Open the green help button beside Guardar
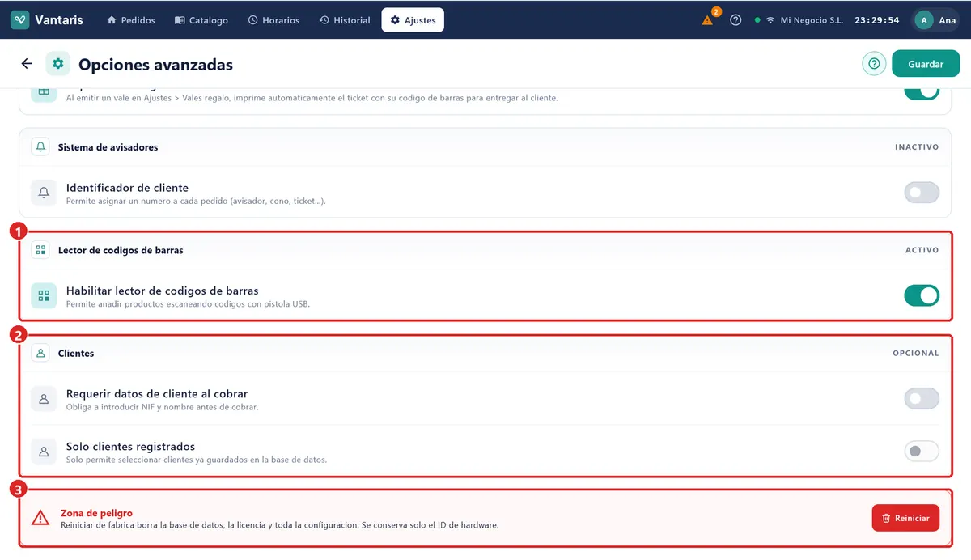Viewport: 971px width, 560px height. tap(874, 64)
